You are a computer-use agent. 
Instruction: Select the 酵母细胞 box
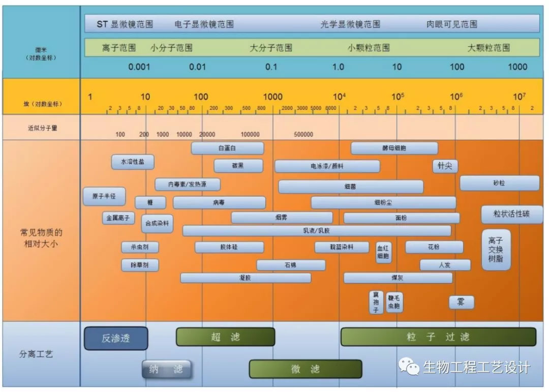click(394, 148)
